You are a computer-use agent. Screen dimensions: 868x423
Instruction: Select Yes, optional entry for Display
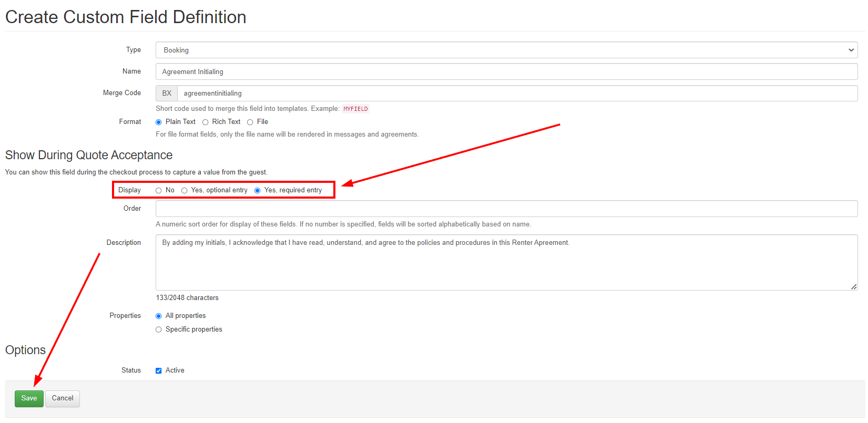[185, 190]
